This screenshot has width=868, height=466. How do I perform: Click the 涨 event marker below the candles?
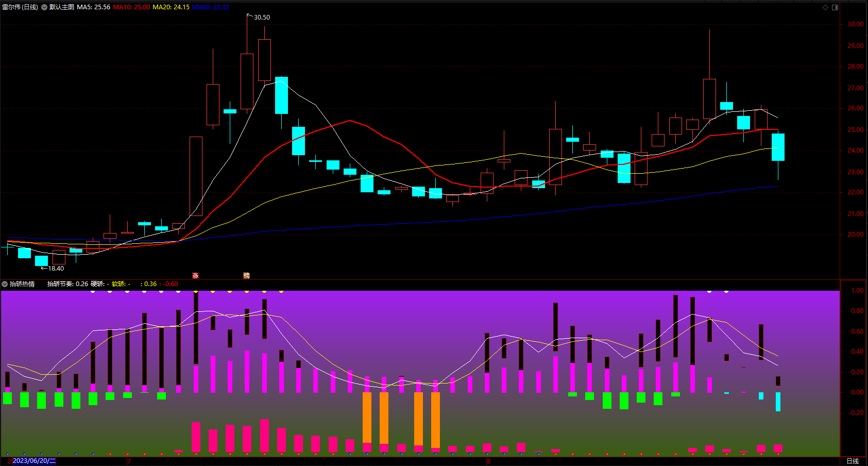(x=195, y=276)
